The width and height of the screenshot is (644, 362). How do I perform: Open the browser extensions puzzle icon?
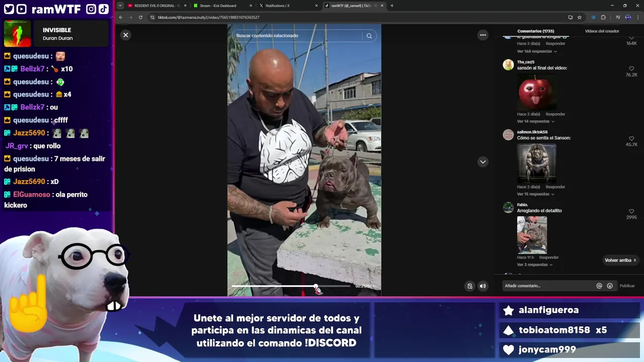coord(603,17)
